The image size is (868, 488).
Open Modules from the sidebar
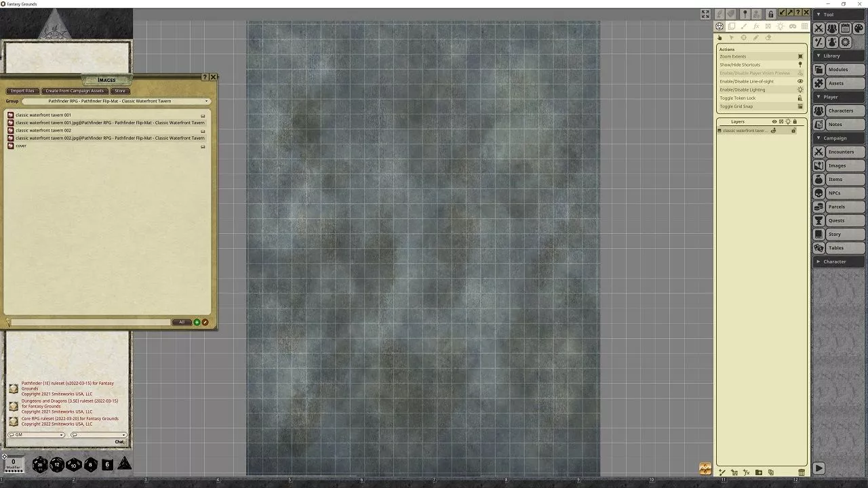839,70
